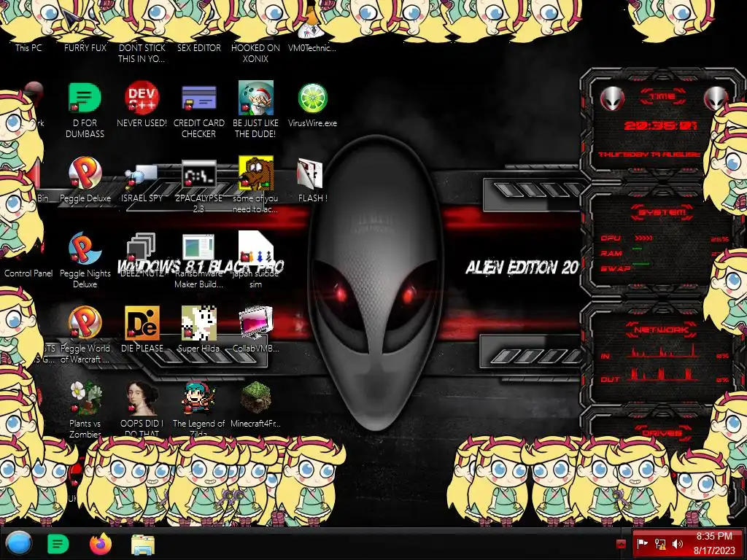Select the OOPS DID I DO THAT portrait icon
747x560 pixels.
coord(142,398)
